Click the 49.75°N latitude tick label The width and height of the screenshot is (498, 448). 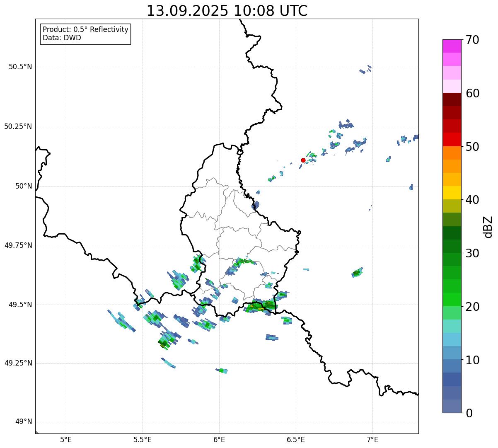[x=18, y=245]
